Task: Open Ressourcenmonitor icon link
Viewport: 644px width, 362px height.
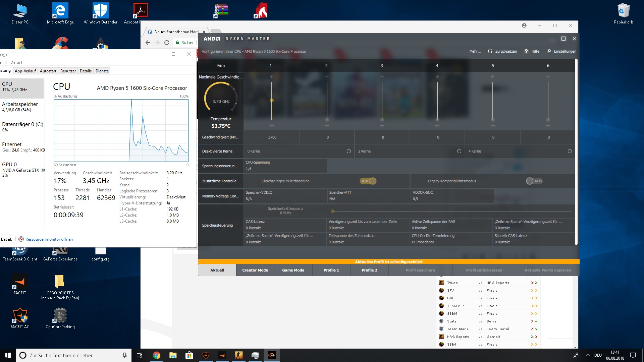Action: coord(21,239)
